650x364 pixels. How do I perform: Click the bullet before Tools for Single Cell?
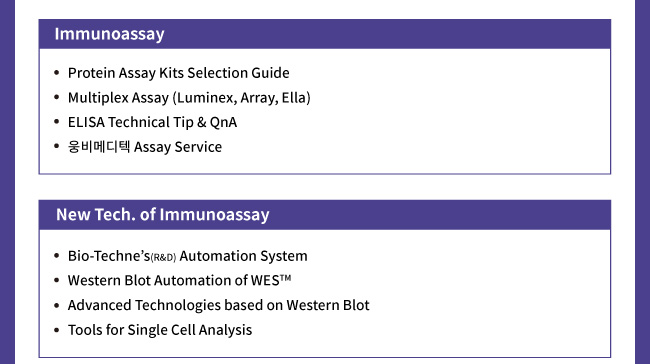57,330
